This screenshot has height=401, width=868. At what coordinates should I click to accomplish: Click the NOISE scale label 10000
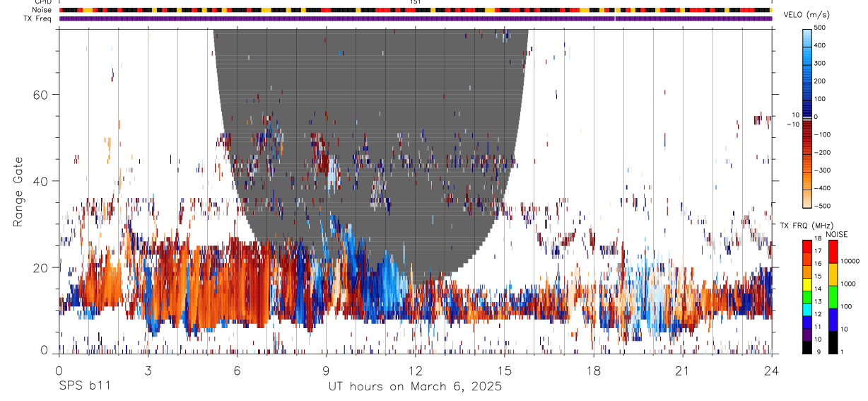coord(850,262)
